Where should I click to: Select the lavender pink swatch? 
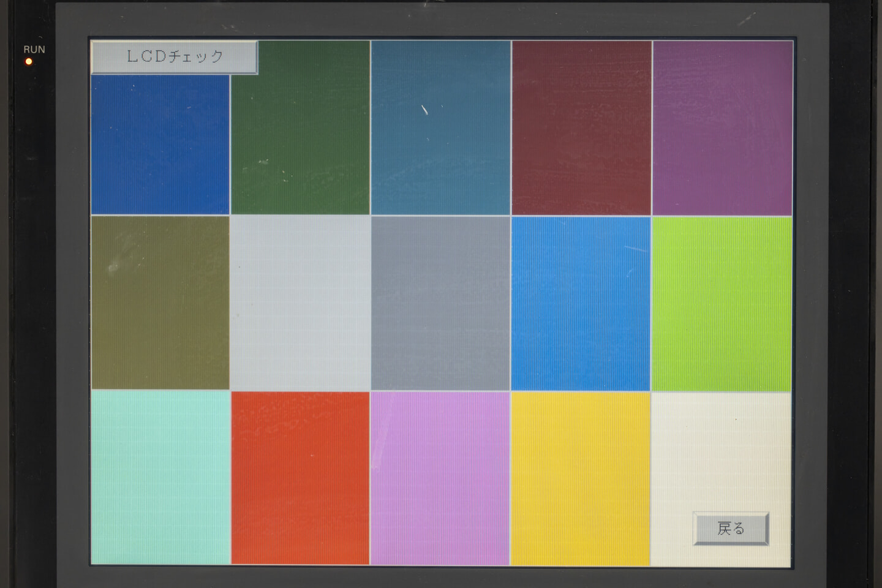coord(440,477)
